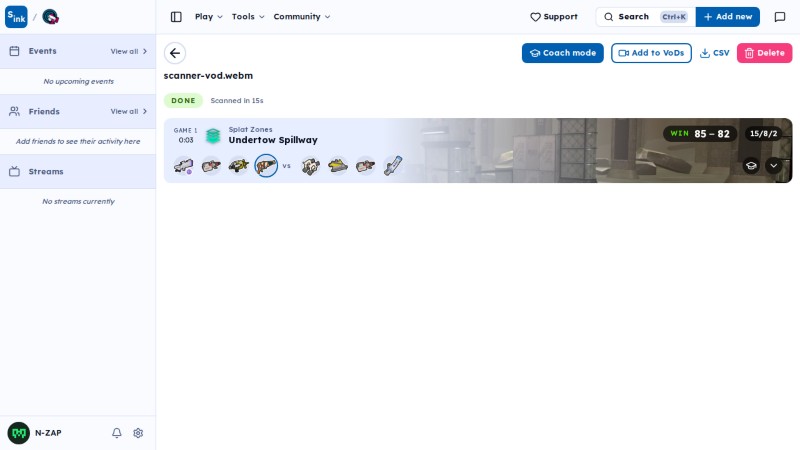The height and width of the screenshot is (450, 800).
Task: Toggle the sidebar panel icon
Action: point(176,17)
